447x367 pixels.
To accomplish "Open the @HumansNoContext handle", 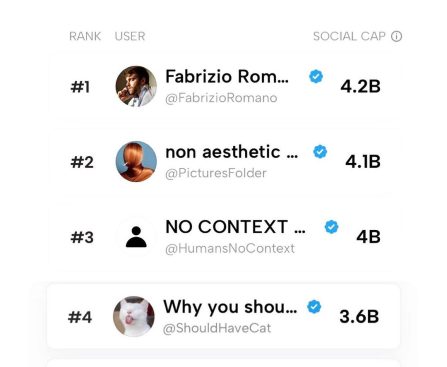I will (230, 249).
